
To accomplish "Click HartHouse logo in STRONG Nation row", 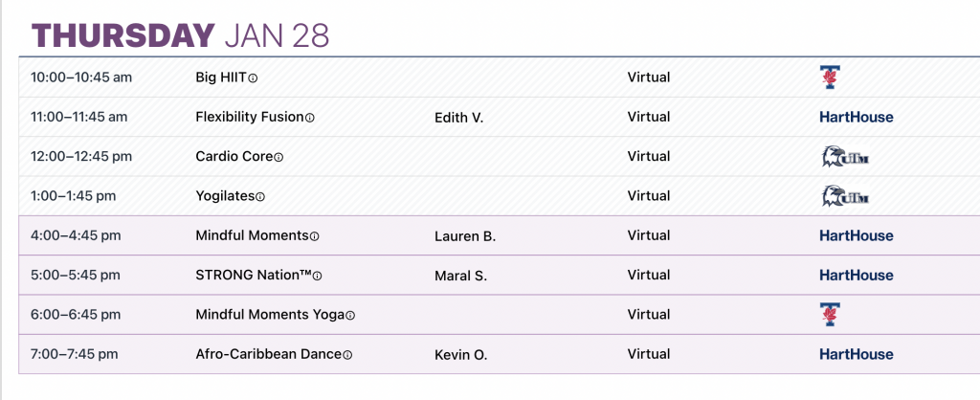I will (x=857, y=276).
